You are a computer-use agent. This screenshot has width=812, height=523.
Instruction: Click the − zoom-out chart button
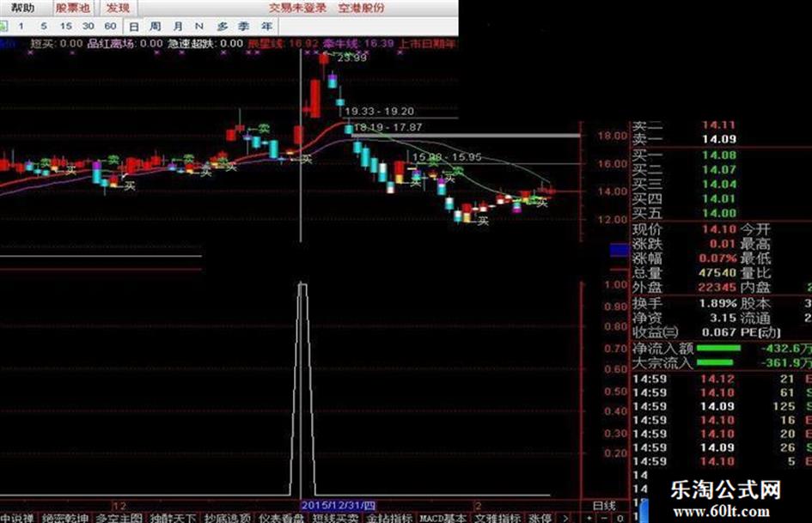(x=604, y=517)
